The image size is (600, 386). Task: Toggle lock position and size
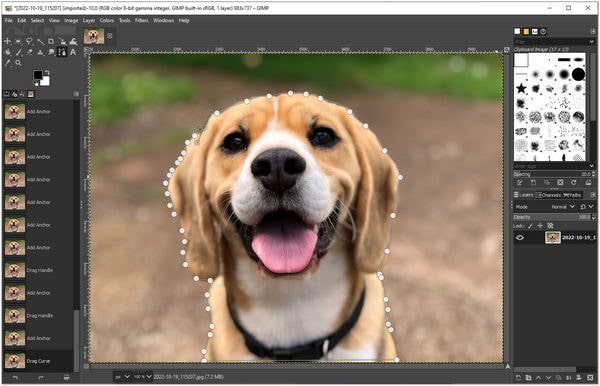pos(540,226)
